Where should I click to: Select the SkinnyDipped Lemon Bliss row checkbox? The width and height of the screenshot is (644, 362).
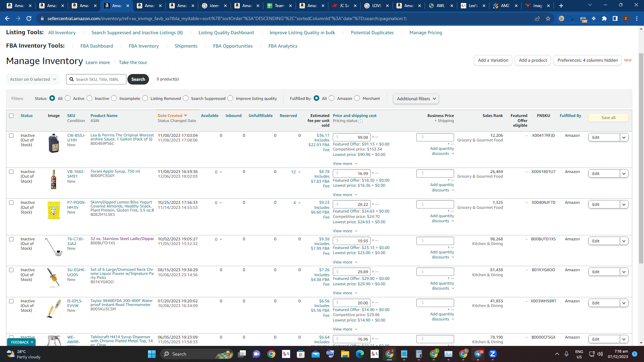[x=11, y=202]
